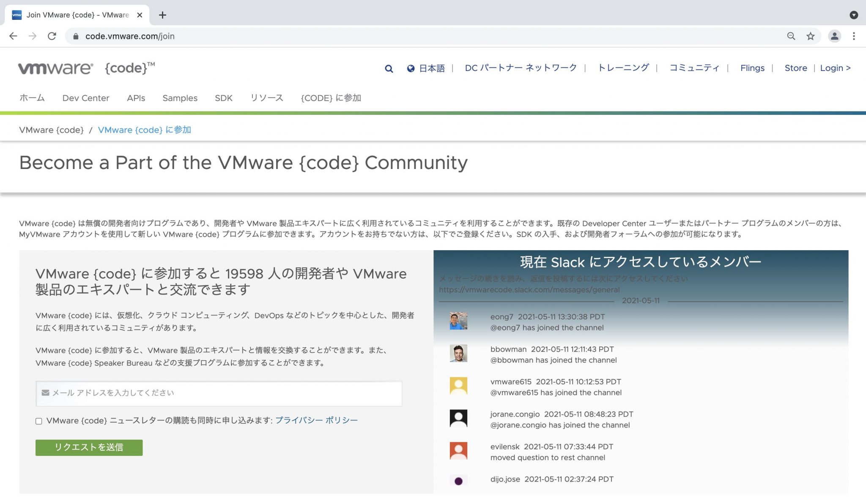Viewport: 866px width, 504px height.
Task: Open the Samples menu item
Action: [x=180, y=98]
